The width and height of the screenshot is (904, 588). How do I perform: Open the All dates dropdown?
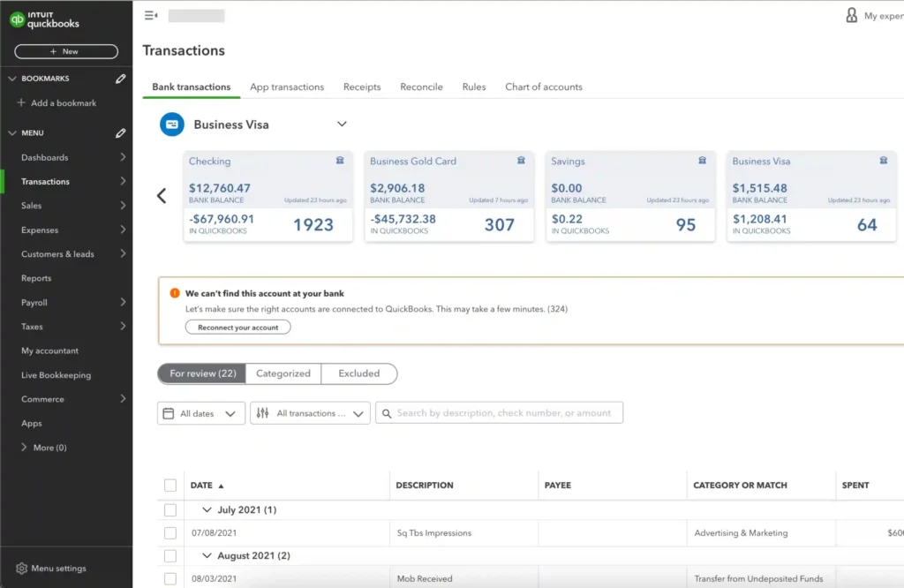[201, 413]
